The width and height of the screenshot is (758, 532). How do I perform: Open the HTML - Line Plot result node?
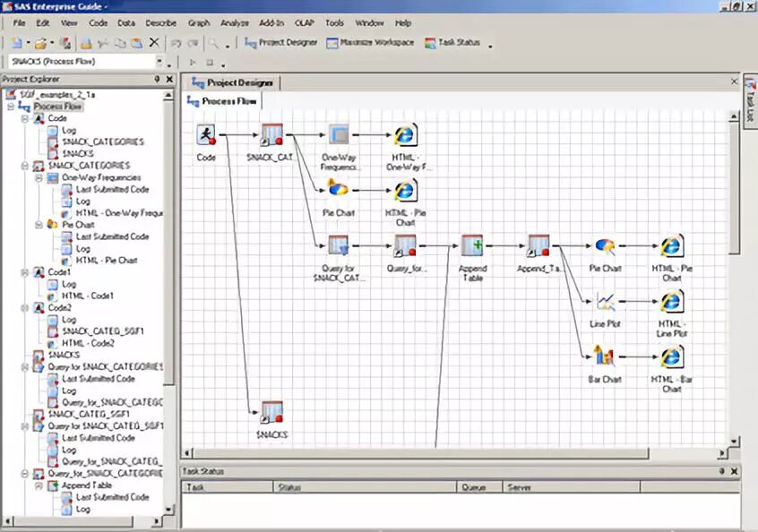(x=672, y=302)
